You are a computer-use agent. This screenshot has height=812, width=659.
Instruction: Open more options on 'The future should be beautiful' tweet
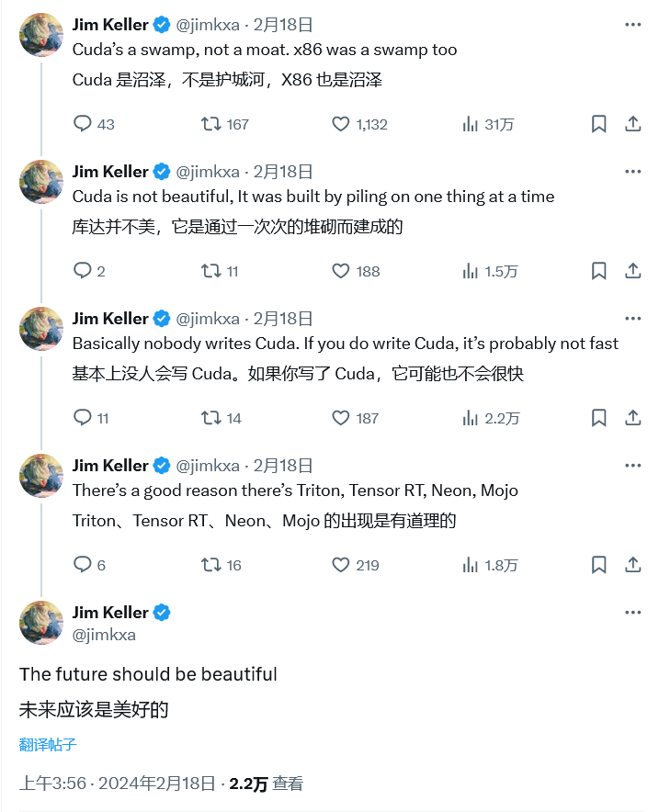632,613
